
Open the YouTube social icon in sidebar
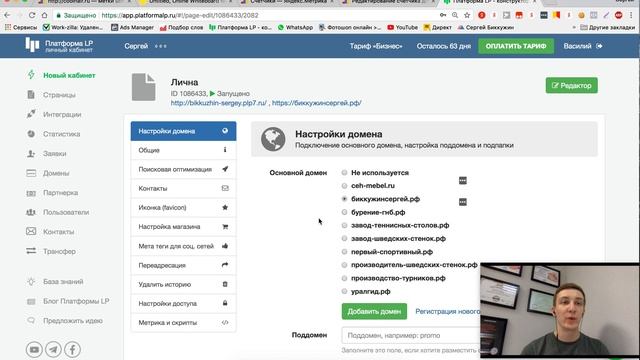[34, 349]
